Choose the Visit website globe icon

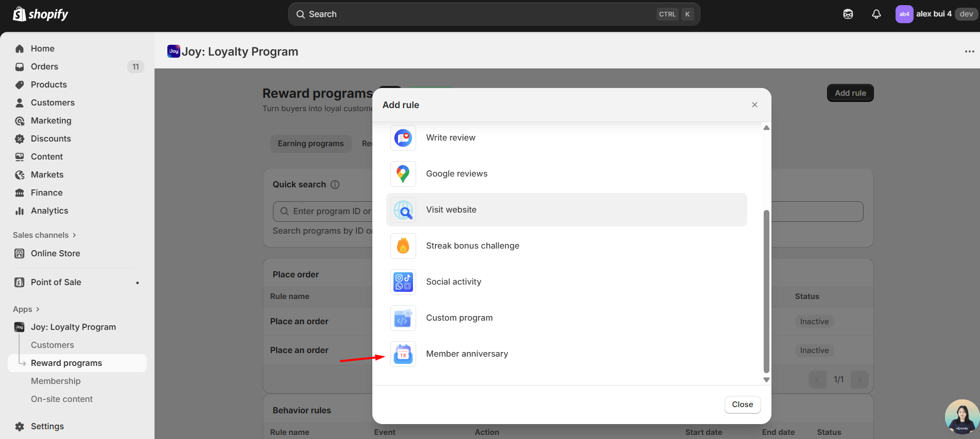[403, 210]
